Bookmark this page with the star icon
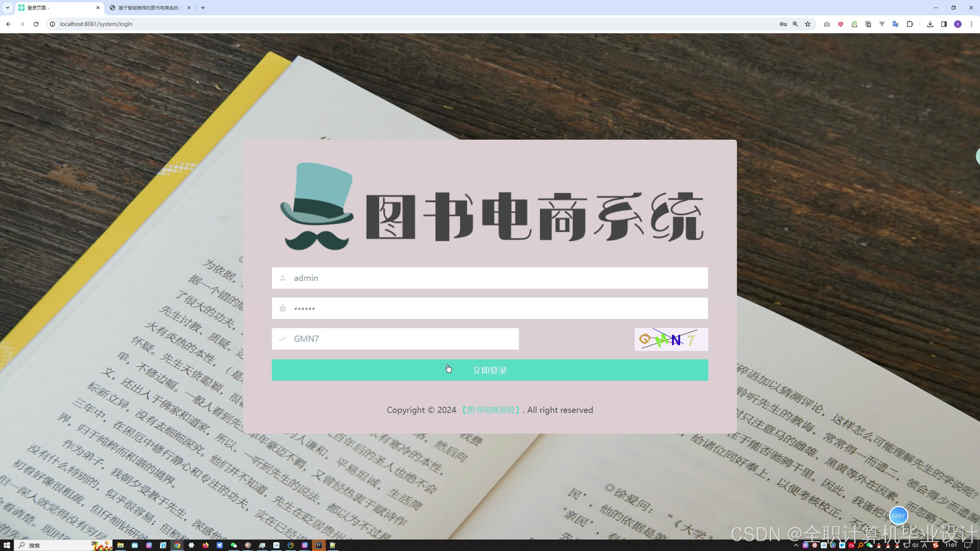 pyautogui.click(x=808, y=24)
